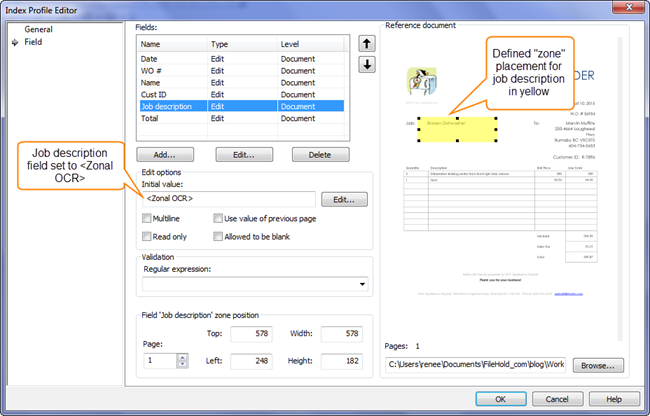
Task: Sort by the Type column header
Action: click(242, 44)
